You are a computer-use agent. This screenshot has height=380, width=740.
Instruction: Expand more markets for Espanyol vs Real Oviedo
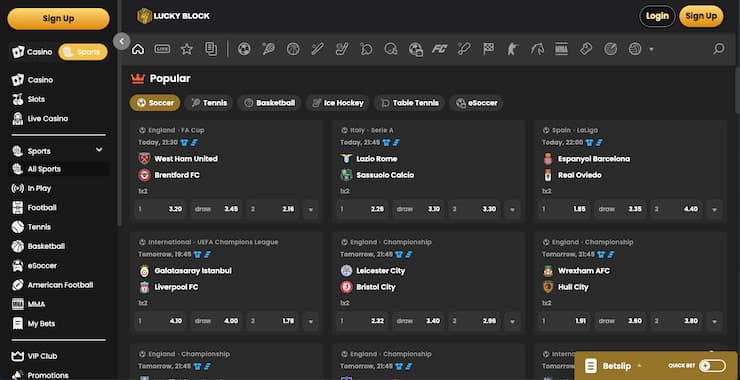714,209
